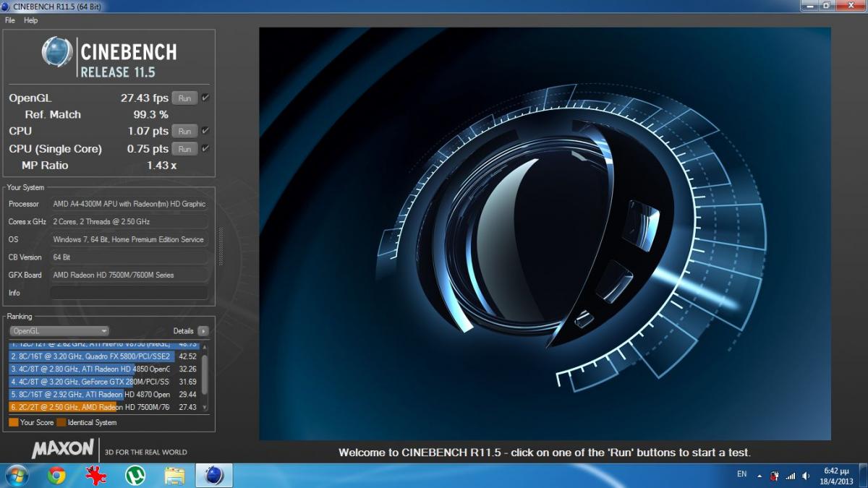Click the Identical System color swatch
The height and width of the screenshot is (488, 868).
[x=61, y=422]
